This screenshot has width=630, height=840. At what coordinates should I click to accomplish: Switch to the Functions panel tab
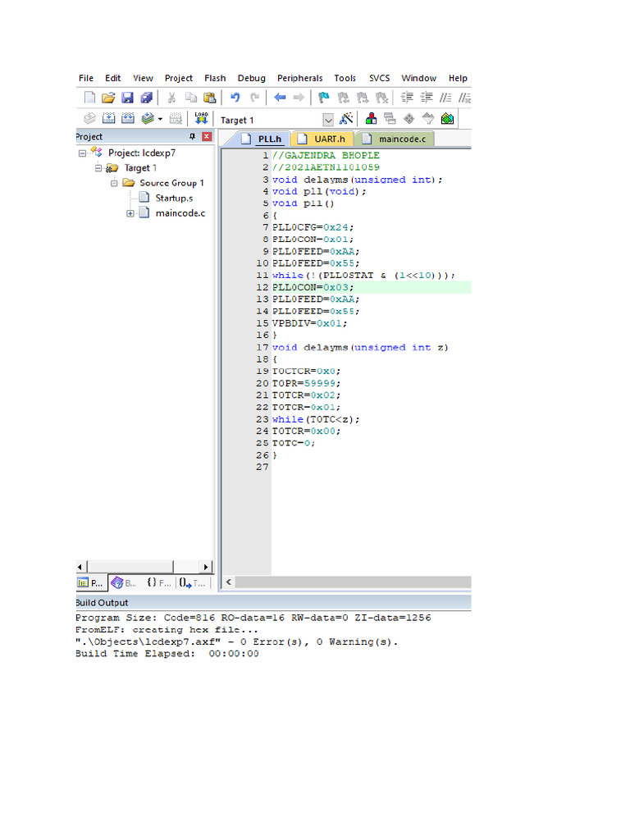[x=159, y=583]
